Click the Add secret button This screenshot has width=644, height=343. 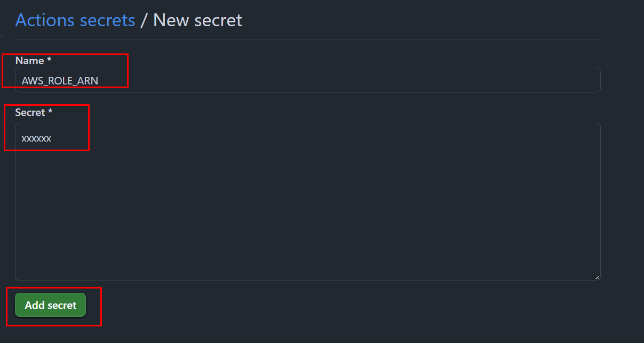(50, 305)
